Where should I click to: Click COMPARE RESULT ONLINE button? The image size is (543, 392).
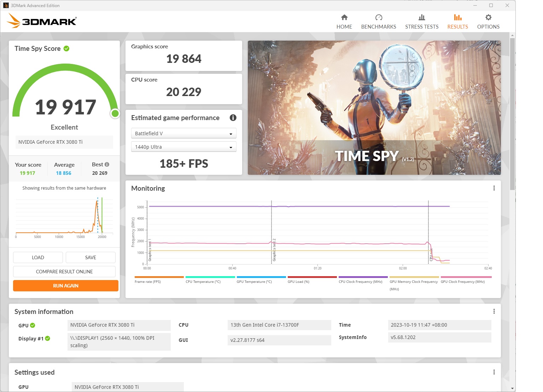click(x=64, y=272)
